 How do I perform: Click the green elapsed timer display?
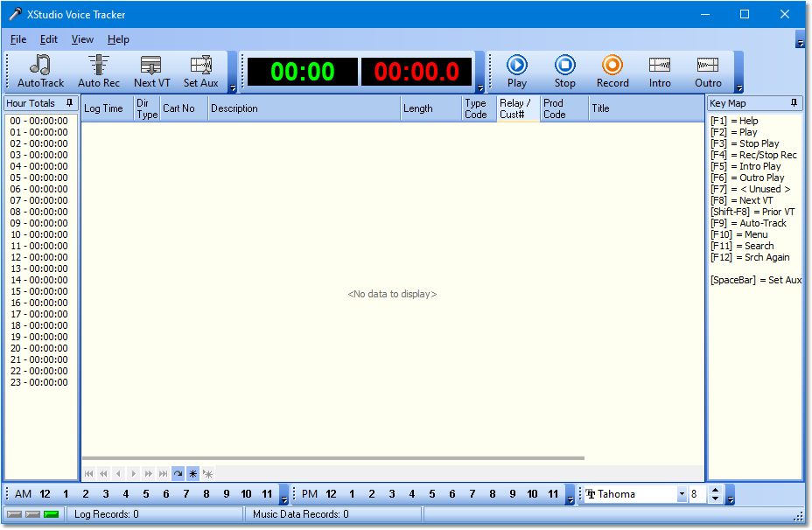coord(303,72)
